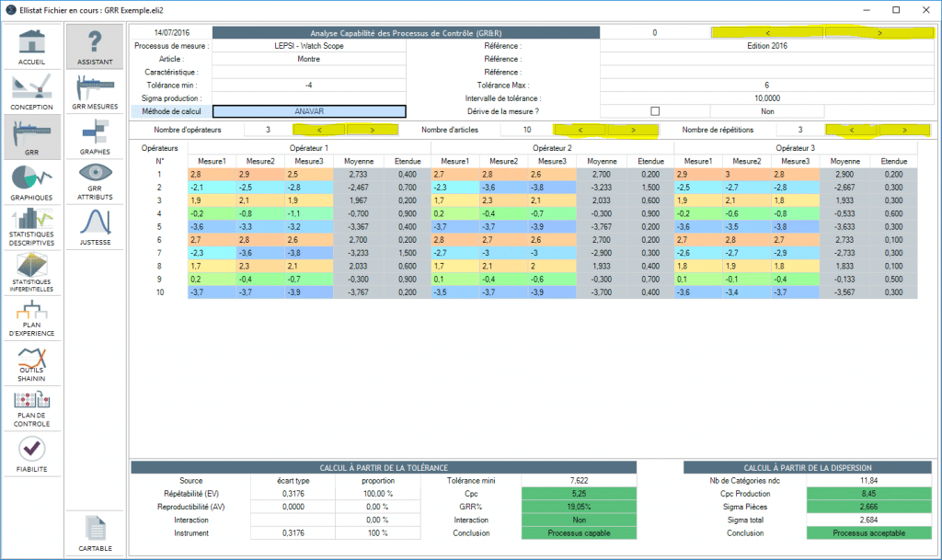This screenshot has width=942, height=560.
Task: Select Opérateur 2 Mesure1 cell in row 7
Action: pyautogui.click(x=455, y=253)
